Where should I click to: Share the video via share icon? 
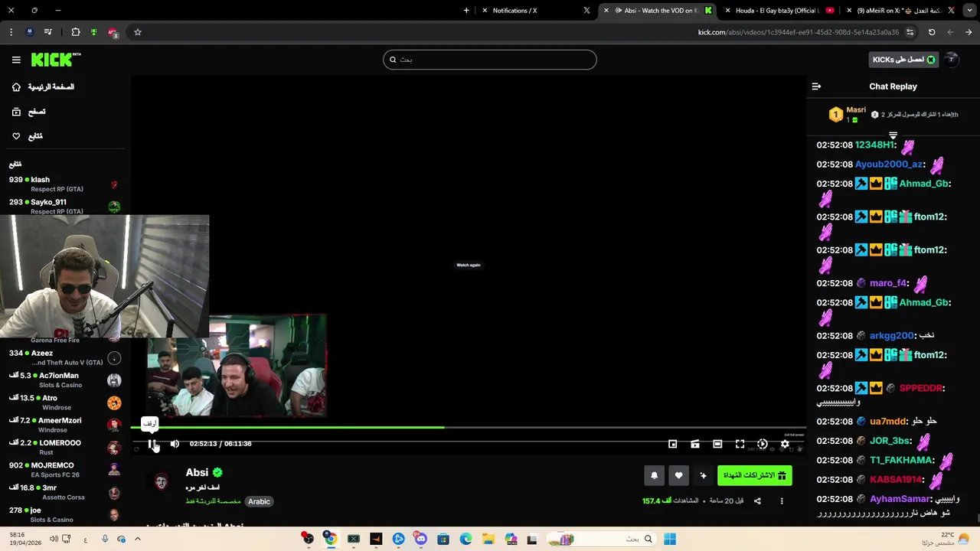pyautogui.click(x=757, y=501)
